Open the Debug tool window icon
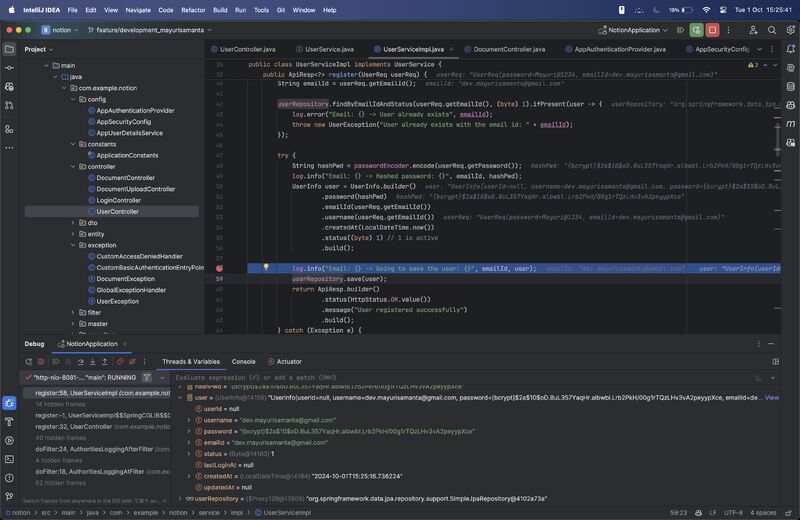The height and width of the screenshot is (520, 800). pyautogui.click(x=9, y=403)
